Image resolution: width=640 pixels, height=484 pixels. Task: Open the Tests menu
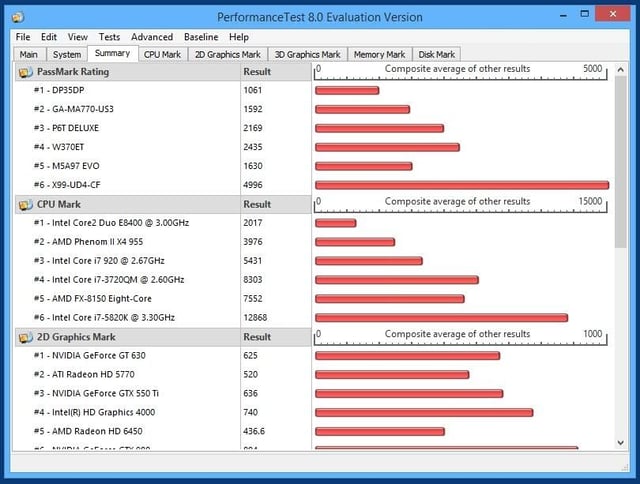tap(109, 37)
